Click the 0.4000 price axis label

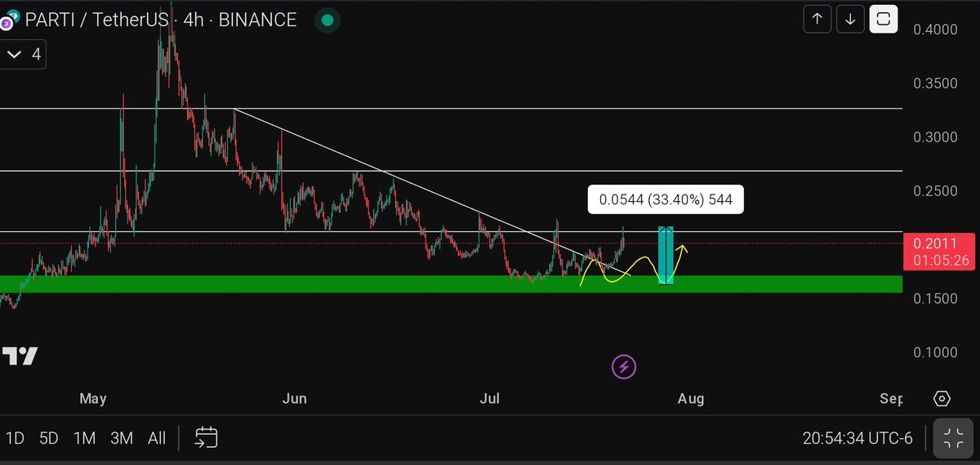click(934, 29)
